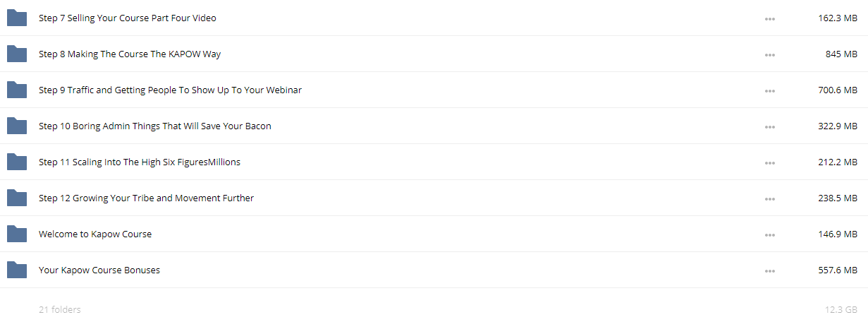Click folder icon beside Step 8 KAPOW Way
The width and height of the screenshot is (868, 334).
click(x=17, y=54)
